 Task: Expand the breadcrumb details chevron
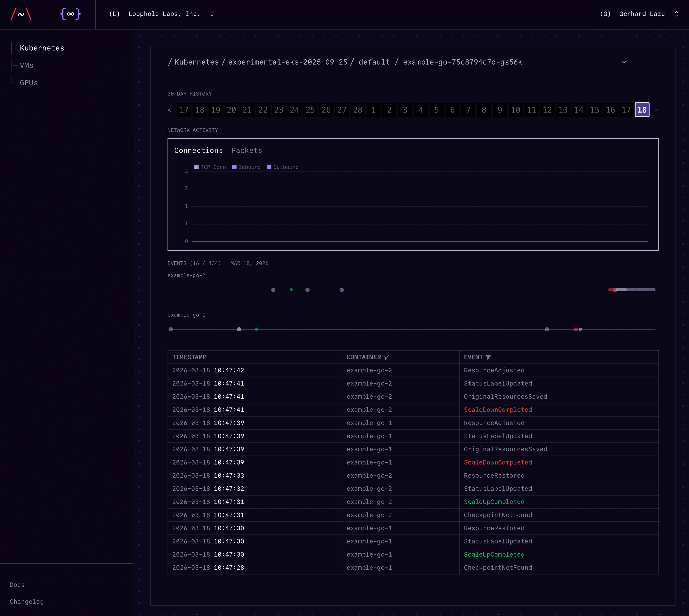tap(624, 62)
